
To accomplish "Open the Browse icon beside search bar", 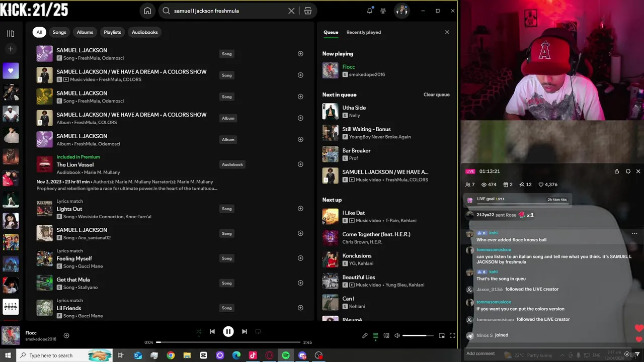I will [308, 11].
